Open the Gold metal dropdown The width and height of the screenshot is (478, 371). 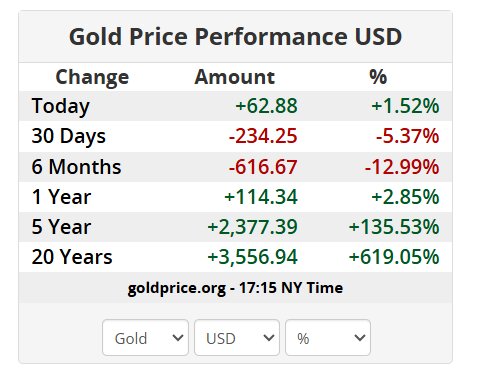click(x=145, y=338)
